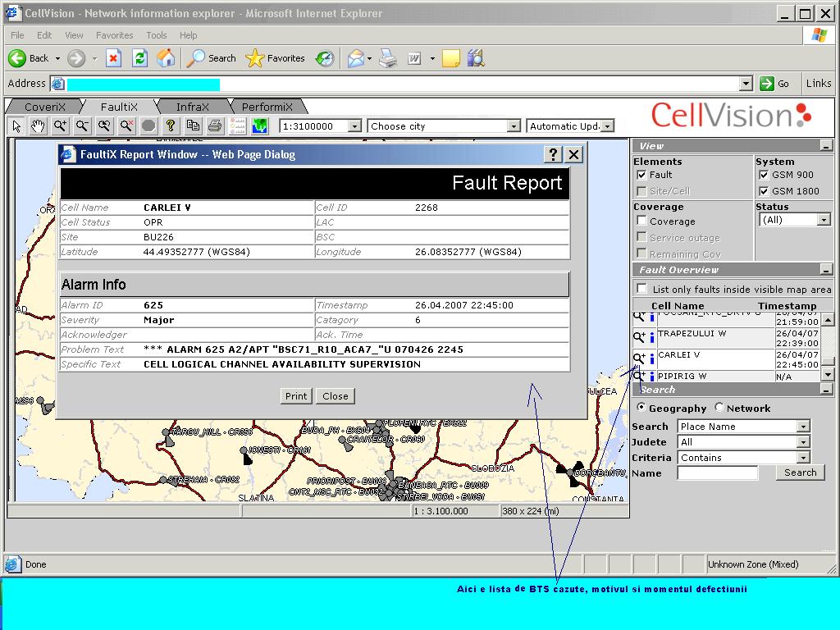
Task: Toggle the GSM 900 system checkbox
Action: click(764, 175)
